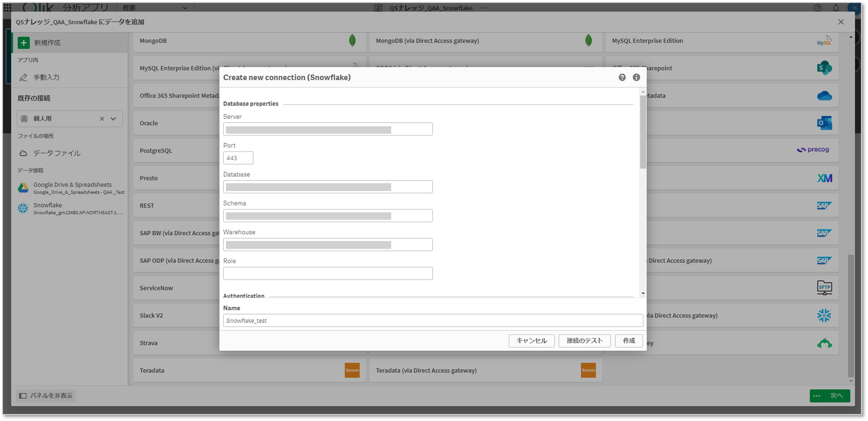Open データ ファイル location
The height and width of the screenshot is (421, 868).
click(x=70, y=153)
